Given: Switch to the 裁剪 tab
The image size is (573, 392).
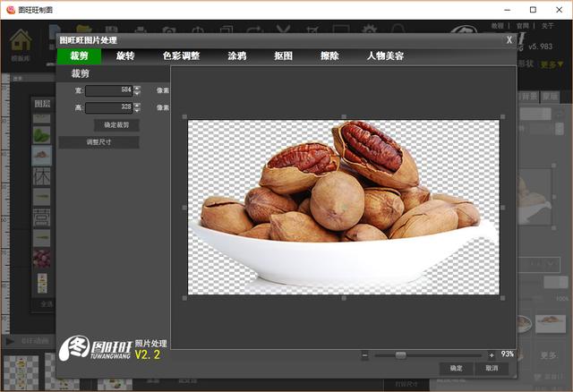Looking at the screenshot, I should click(x=79, y=55).
